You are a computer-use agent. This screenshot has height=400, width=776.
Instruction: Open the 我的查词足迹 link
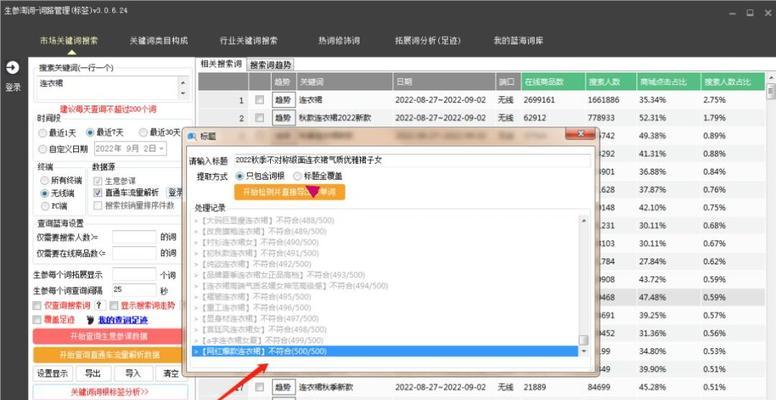123,320
